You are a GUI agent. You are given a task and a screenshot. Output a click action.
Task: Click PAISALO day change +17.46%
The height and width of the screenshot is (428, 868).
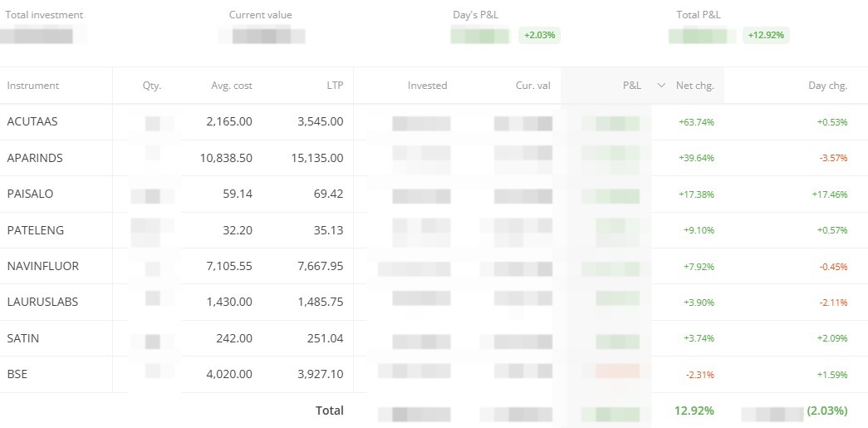(830, 194)
